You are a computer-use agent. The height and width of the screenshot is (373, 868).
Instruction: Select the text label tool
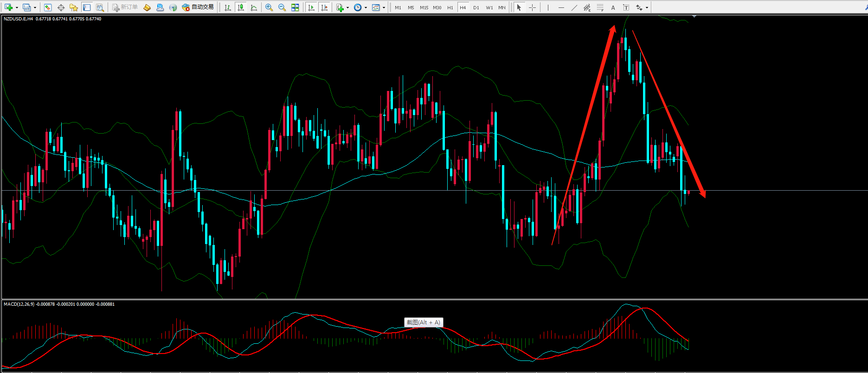click(x=626, y=7)
